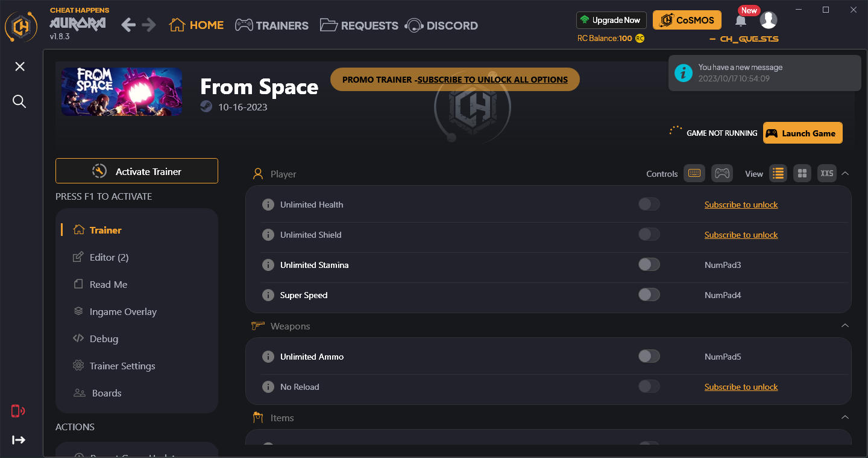Subscribe to unlock Unlimited Health

[741, 205]
